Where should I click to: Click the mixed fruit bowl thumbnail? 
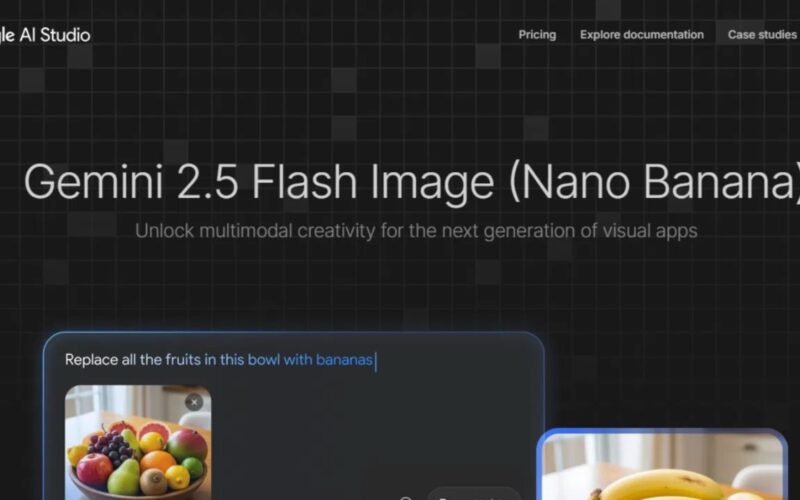138,442
